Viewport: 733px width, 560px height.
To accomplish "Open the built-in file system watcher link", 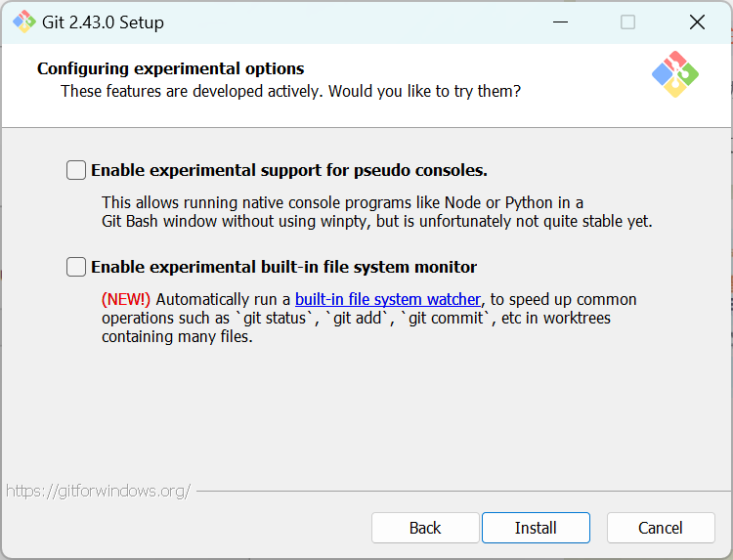I will 388,299.
